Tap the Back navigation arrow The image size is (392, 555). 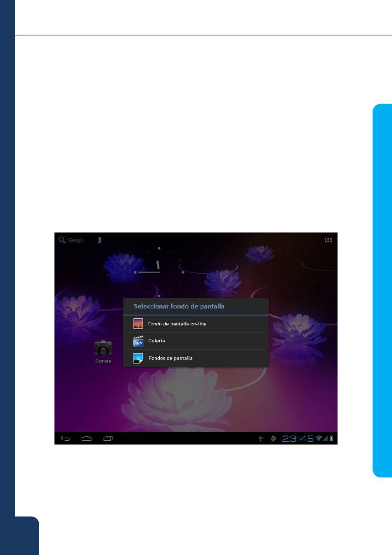65,439
